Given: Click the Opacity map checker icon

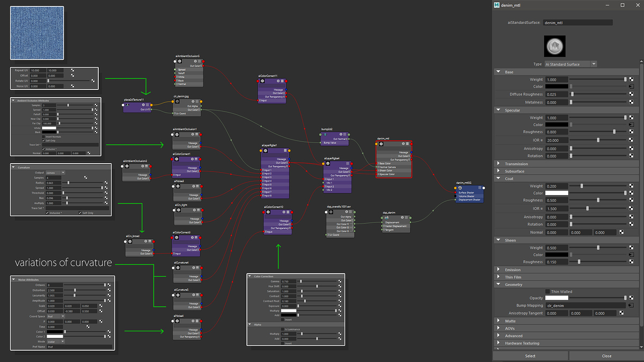Looking at the screenshot, I should (632, 298).
